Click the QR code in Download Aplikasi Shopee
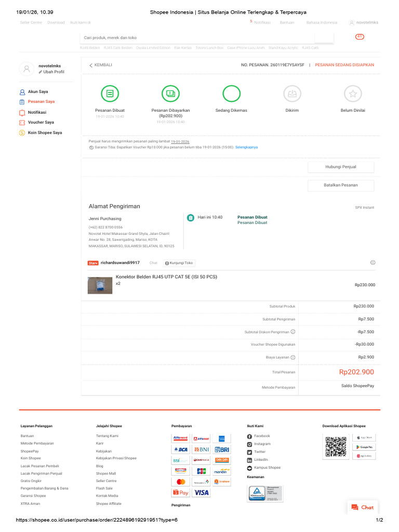The width and height of the screenshot is (399, 532). point(336,447)
